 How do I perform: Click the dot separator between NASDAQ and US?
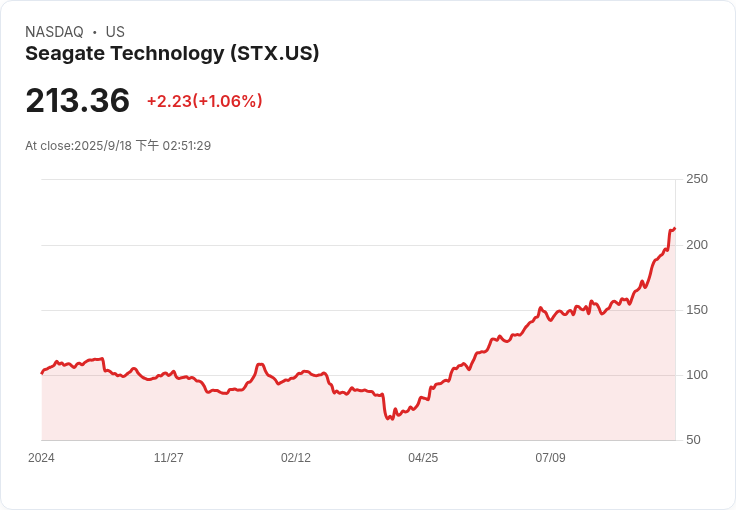(x=94, y=32)
